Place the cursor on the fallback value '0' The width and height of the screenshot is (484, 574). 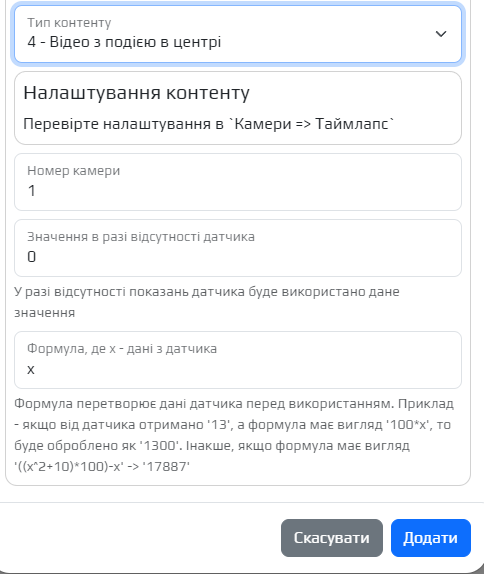[x=31, y=257]
